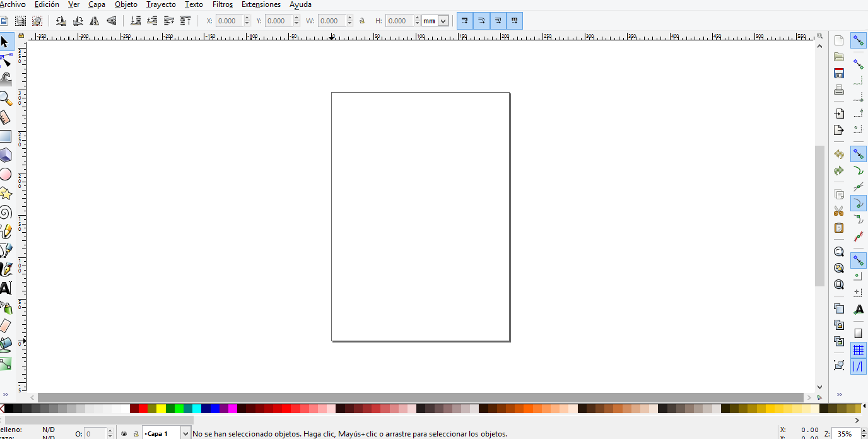Select the Star and polygon tool
868x439 pixels.
click(6, 193)
